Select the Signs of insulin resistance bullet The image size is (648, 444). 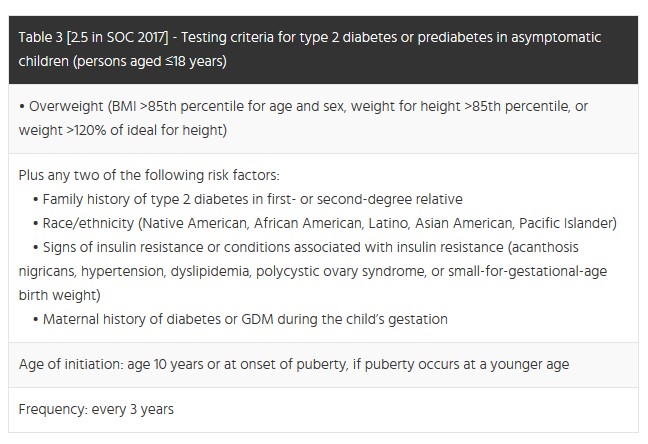pyautogui.click(x=313, y=271)
